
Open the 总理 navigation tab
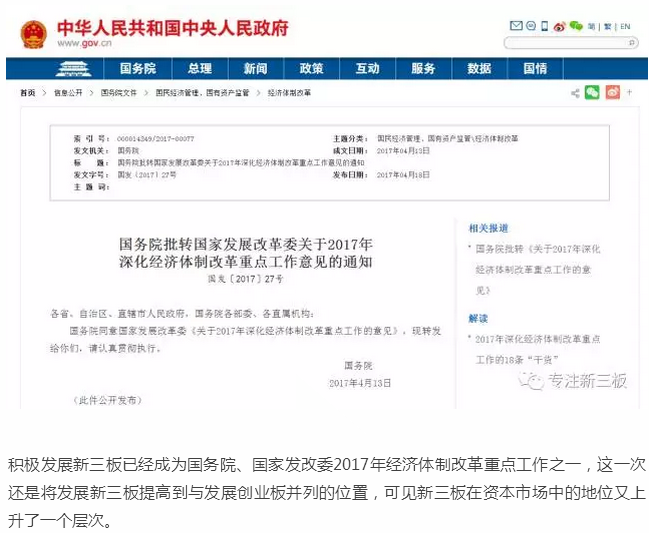(200, 68)
